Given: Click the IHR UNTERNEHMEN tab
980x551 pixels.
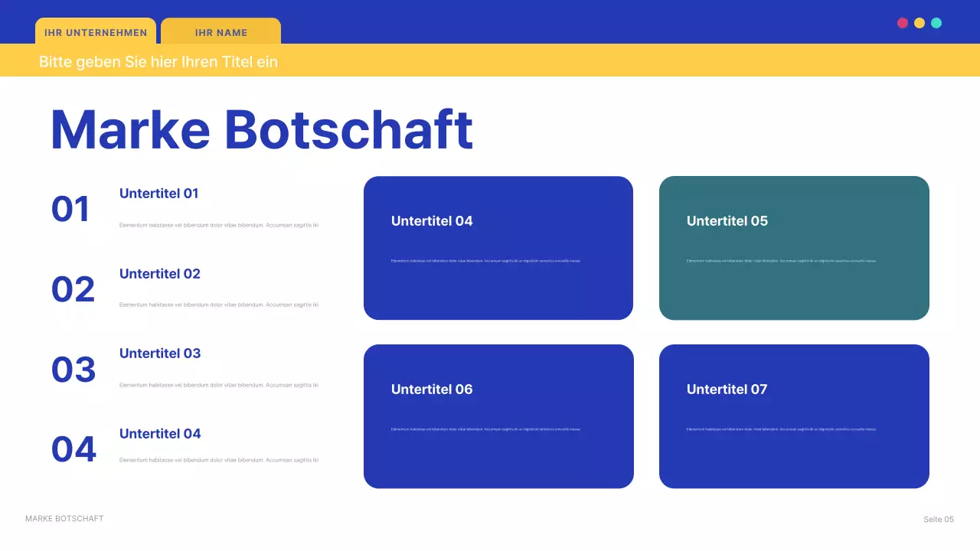Looking at the screenshot, I should (96, 32).
